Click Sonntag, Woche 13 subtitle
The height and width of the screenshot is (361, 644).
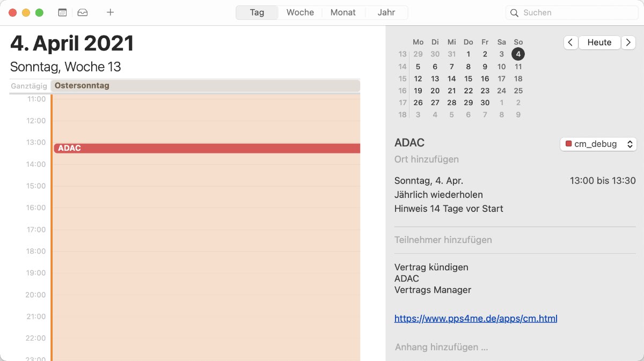point(65,67)
